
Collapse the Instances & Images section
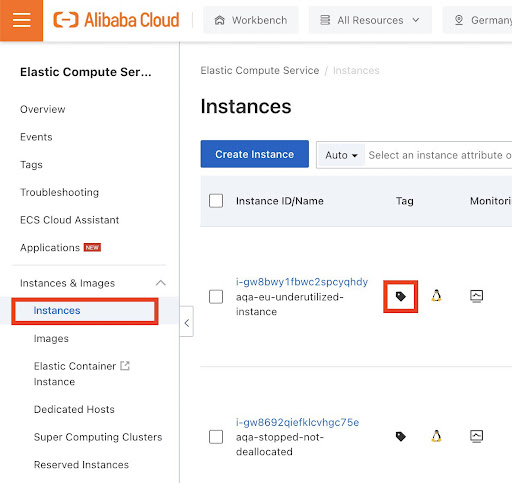tap(161, 283)
